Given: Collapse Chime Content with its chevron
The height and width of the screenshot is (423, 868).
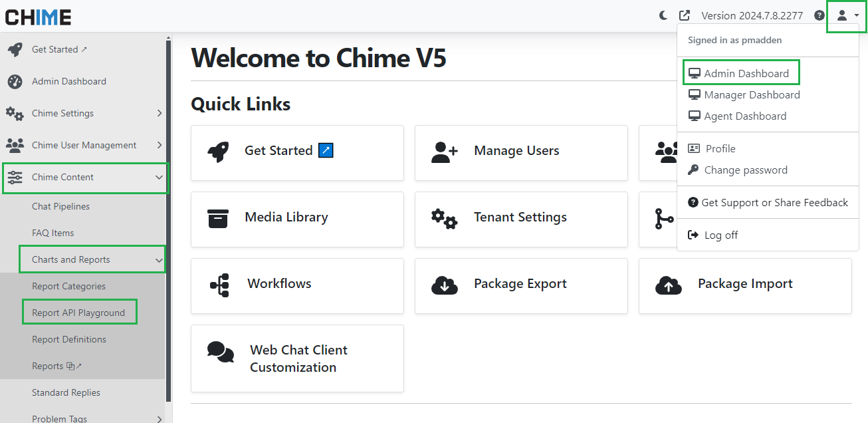Looking at the screenshot, I should (x=159, y=178).
